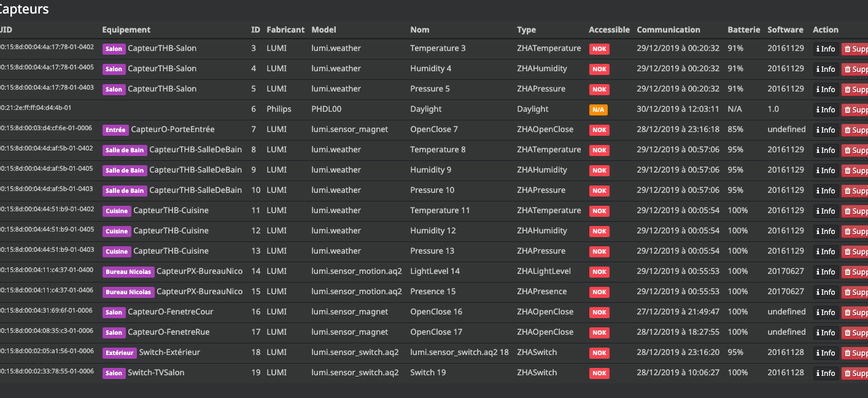Screen dimensions: 868x398
Task: Open the CapteurO-FenetreRue equipment link
Action: point(169,332)
